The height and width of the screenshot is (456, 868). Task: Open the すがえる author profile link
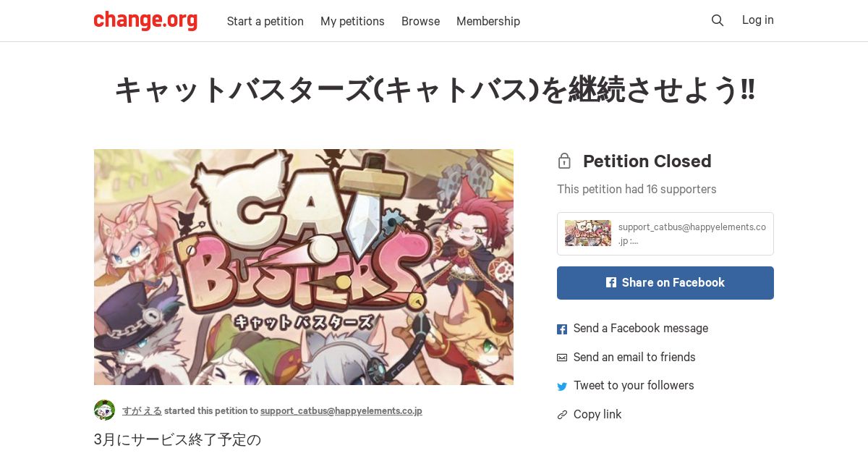142,410
